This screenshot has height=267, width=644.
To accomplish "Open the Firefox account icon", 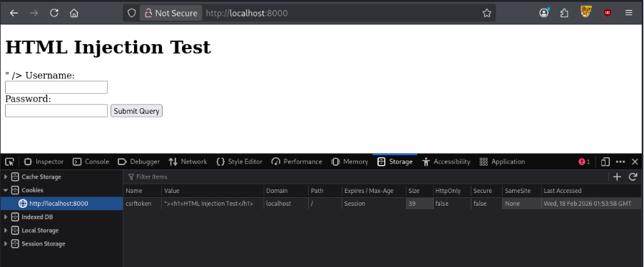I will (x=543, y=13).
